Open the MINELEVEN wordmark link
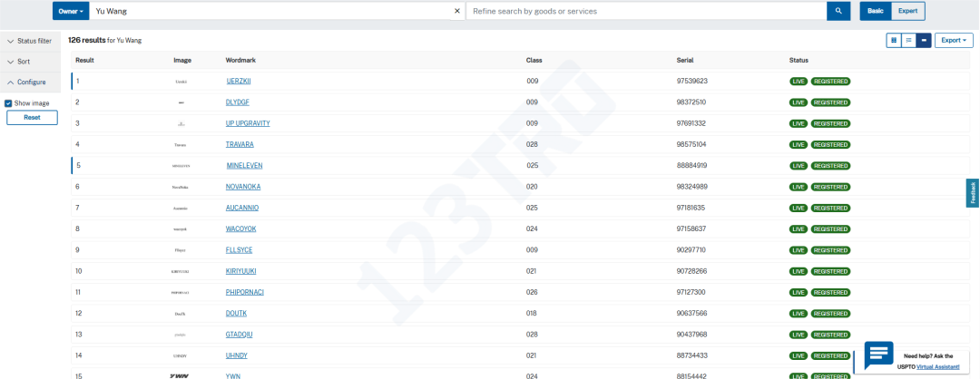This screenshot has width=980, height=379. [244, 166]
